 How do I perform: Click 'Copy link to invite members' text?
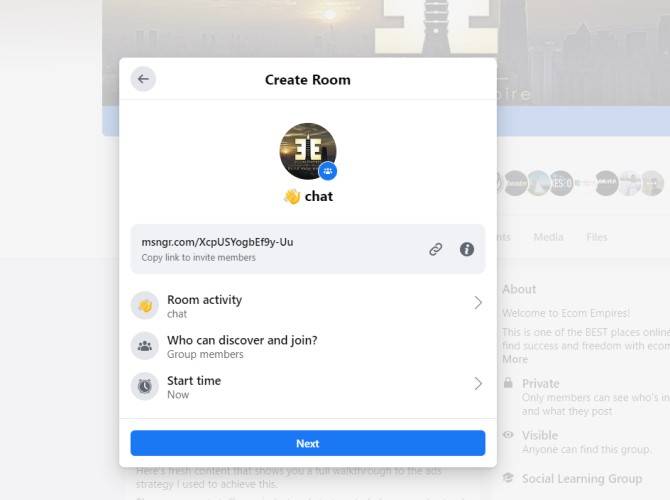199,257
